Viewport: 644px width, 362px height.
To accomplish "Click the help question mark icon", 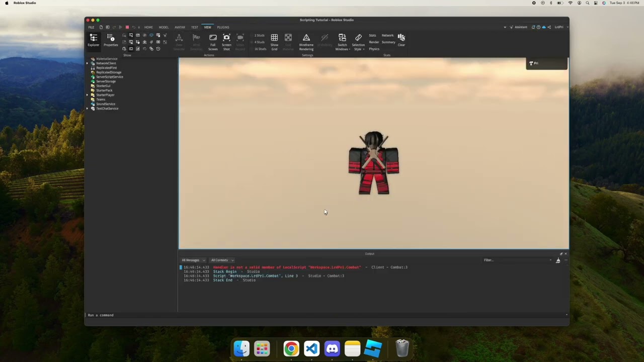I will [x=538, y=27].
